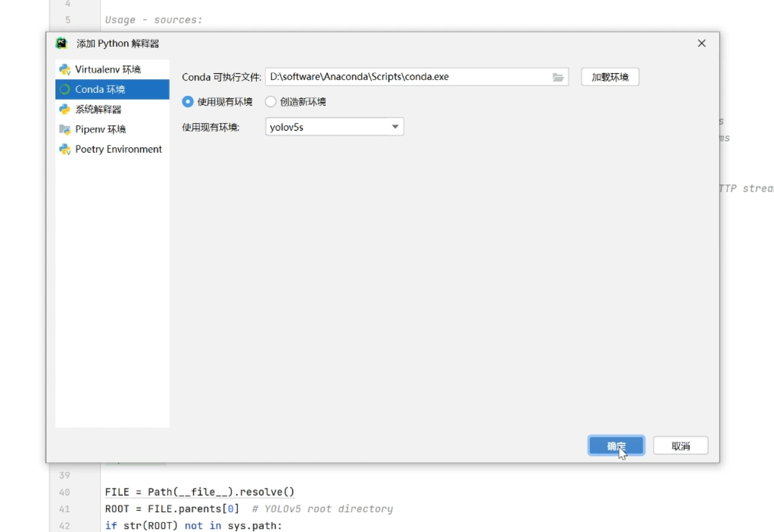774x532 pixels.
Task: Click line number 40 in the editor gutter
Action: pos(64,492)
